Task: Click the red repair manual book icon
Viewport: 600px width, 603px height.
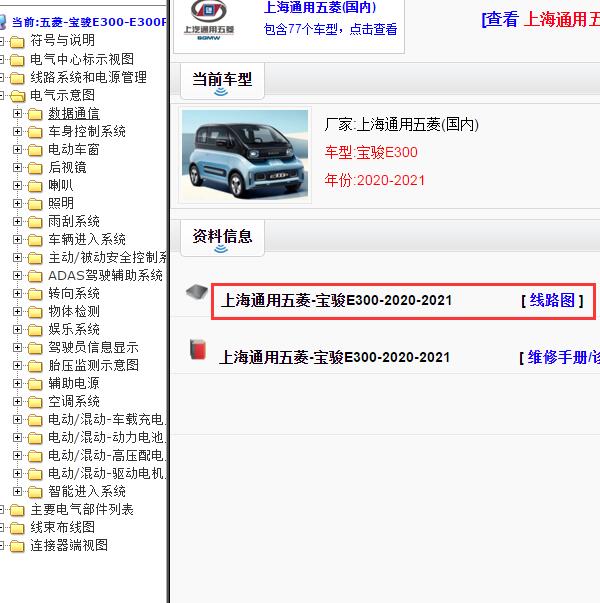Action: (x=198, y=349)
